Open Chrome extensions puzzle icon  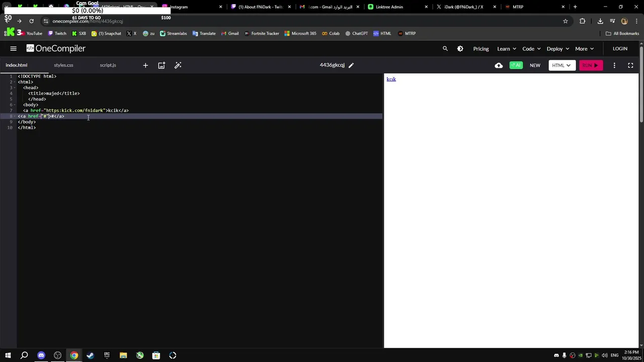coord(583,21)
